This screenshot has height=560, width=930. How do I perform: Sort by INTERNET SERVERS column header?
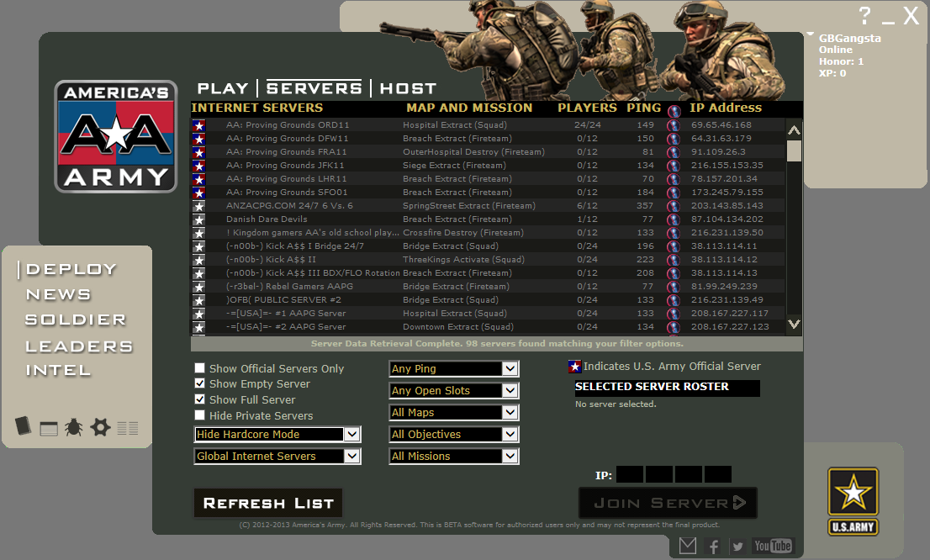[256, 108]
